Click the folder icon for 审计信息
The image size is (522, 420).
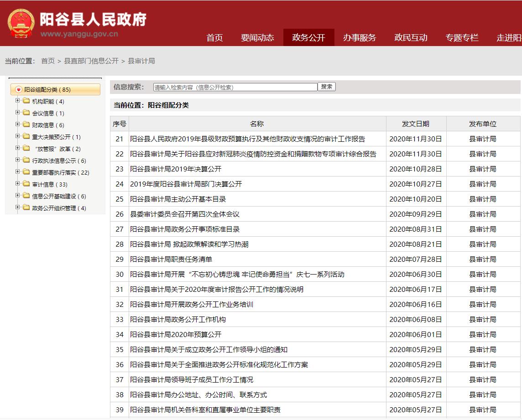coord(26,184)
